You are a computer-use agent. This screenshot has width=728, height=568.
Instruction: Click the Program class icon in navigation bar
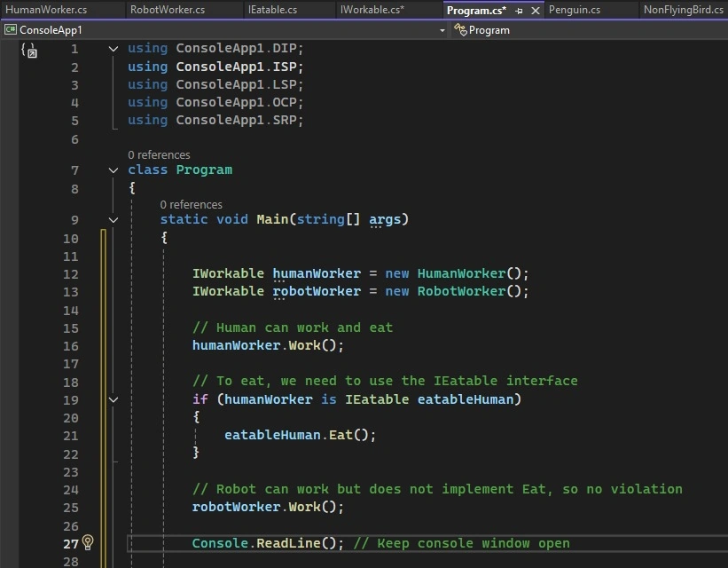[x=460, y=30]
